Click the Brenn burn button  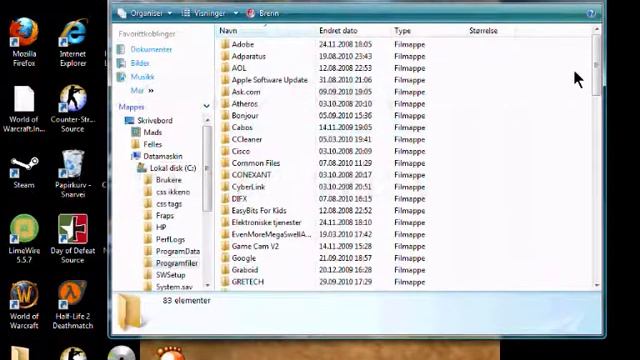click(262, 13)
